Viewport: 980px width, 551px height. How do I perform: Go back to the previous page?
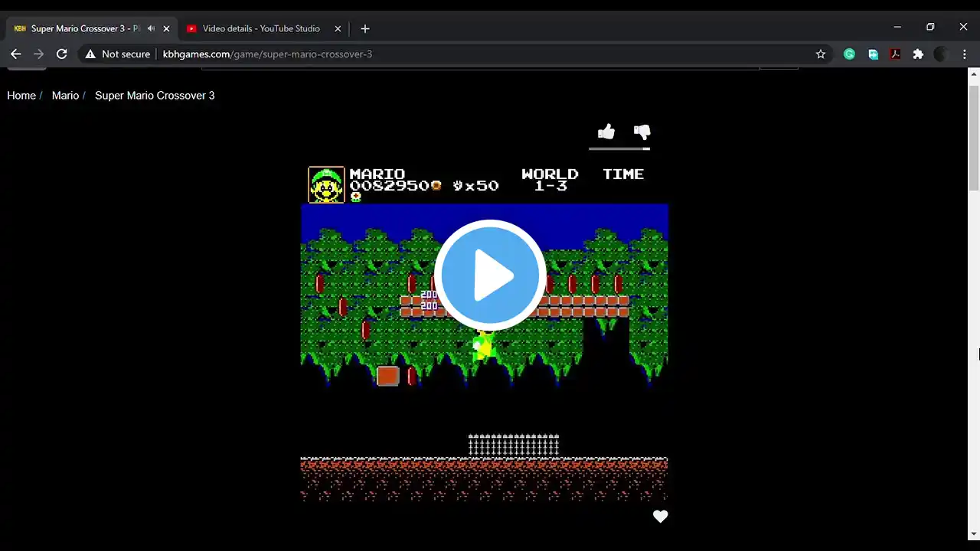coord(15,54)
